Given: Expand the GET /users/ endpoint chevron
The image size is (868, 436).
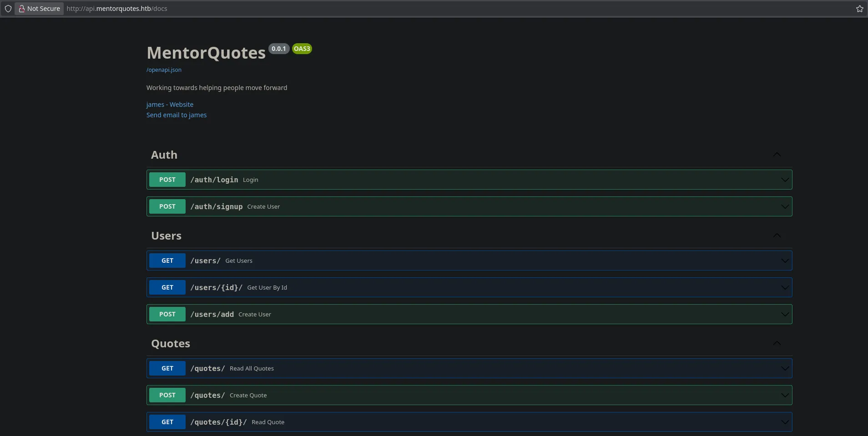Looking at the screenshot, I should coord(785,261).
